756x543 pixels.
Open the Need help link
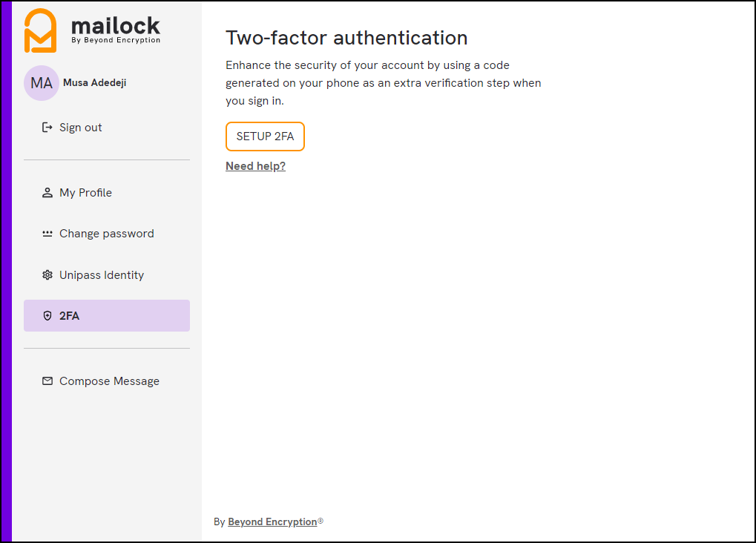coord(255,165)
